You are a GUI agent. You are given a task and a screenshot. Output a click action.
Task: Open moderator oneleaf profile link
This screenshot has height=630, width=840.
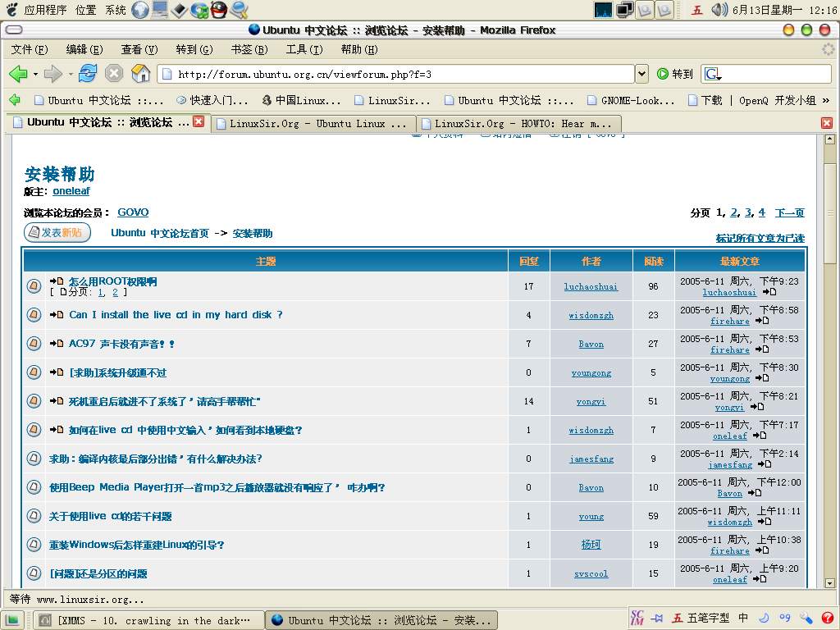click(x=71, y=190)
